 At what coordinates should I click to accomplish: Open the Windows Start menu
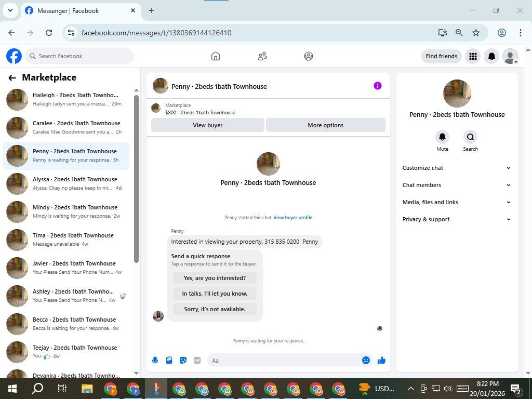12,389
